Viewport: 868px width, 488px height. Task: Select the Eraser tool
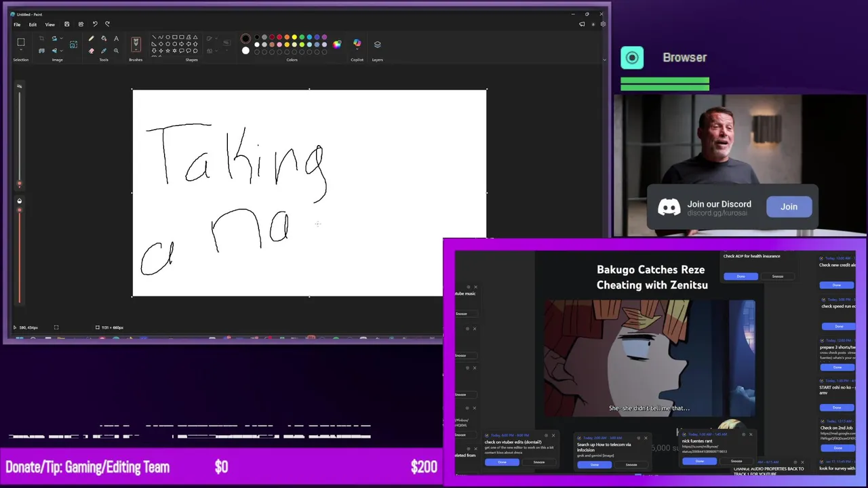point(92,51)
